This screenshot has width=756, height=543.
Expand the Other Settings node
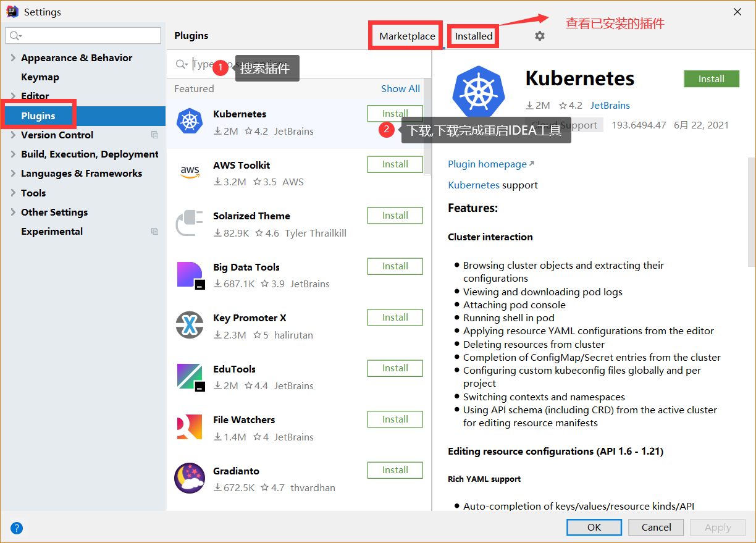(x=13, y=212)
